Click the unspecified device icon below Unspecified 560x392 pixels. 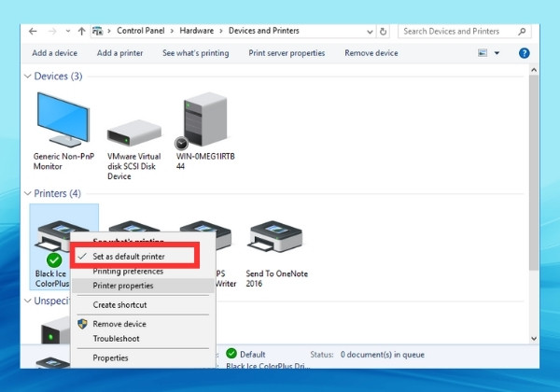click(x=55, y=330)
